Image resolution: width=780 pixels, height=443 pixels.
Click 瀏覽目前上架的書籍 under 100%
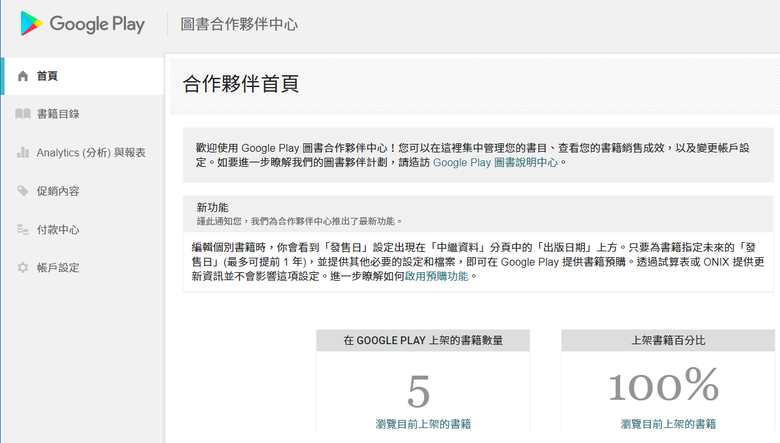(668, 424)
